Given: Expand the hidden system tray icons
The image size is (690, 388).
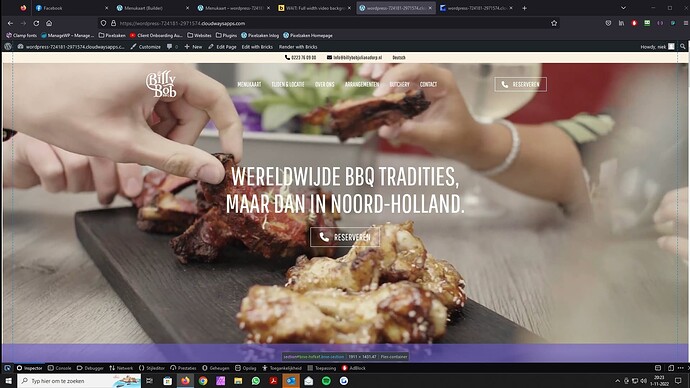Looking at the screenshot, I should click(617, 381).
